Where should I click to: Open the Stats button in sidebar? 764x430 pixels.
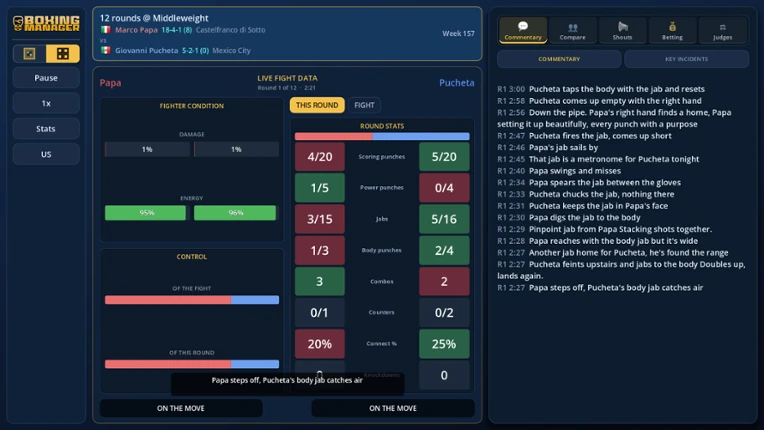click(x=46, y=129)
